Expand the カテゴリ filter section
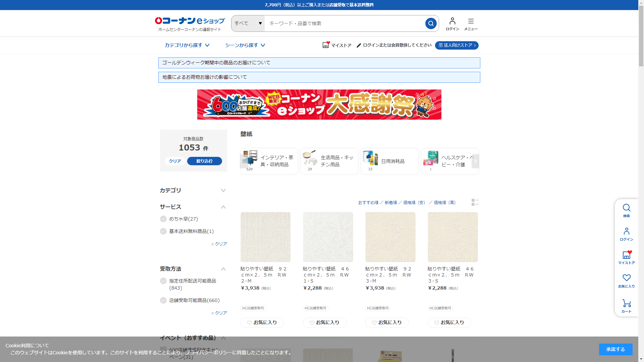Image resolution: width=644 pixels, height=362 pixels. (x=223, y=190)
